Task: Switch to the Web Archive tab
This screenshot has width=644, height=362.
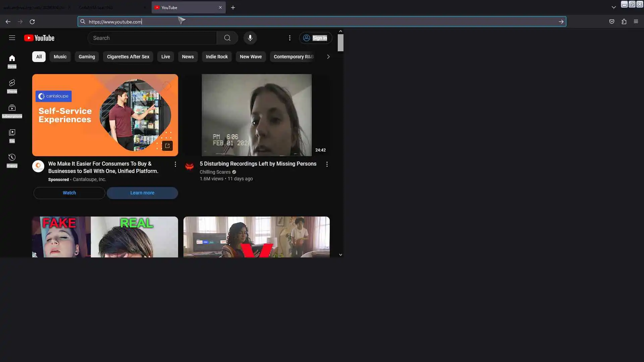Action: [x=34, y=7]
